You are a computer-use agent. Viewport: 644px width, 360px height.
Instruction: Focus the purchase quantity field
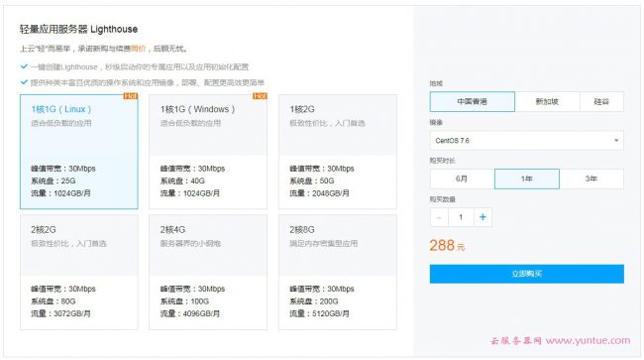(461, 217)
